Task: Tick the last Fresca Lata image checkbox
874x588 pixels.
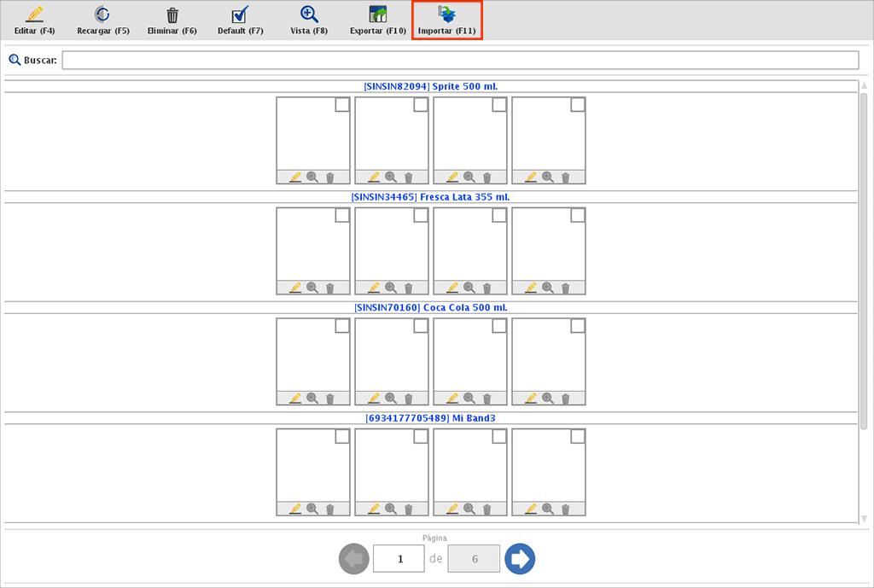Action: [577, 215]
